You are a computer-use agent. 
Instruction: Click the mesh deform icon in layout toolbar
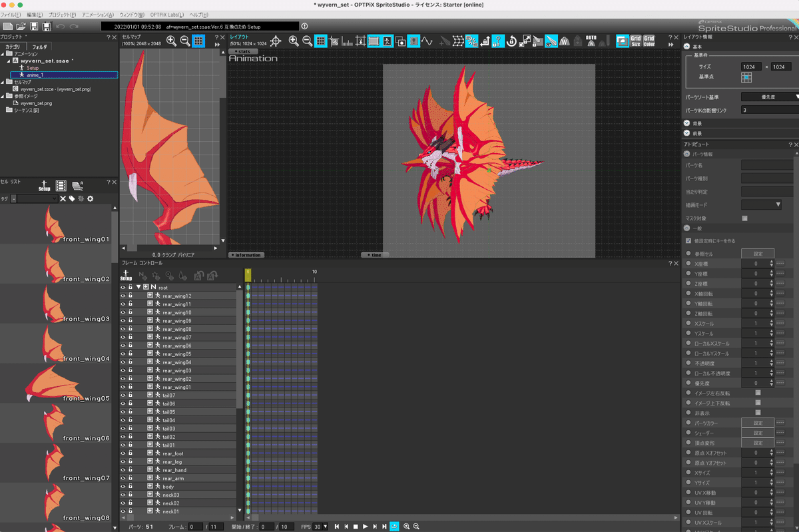point(458,41)
